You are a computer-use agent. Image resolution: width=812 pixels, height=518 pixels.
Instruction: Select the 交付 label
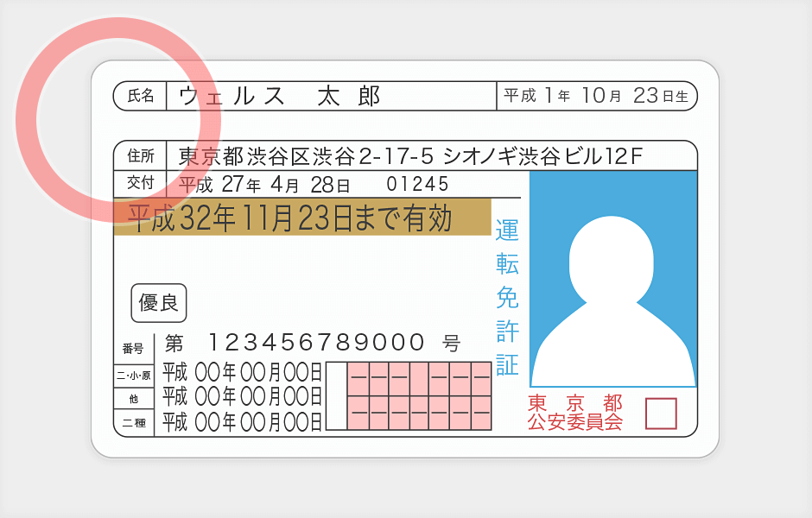(x=141, y=183)
